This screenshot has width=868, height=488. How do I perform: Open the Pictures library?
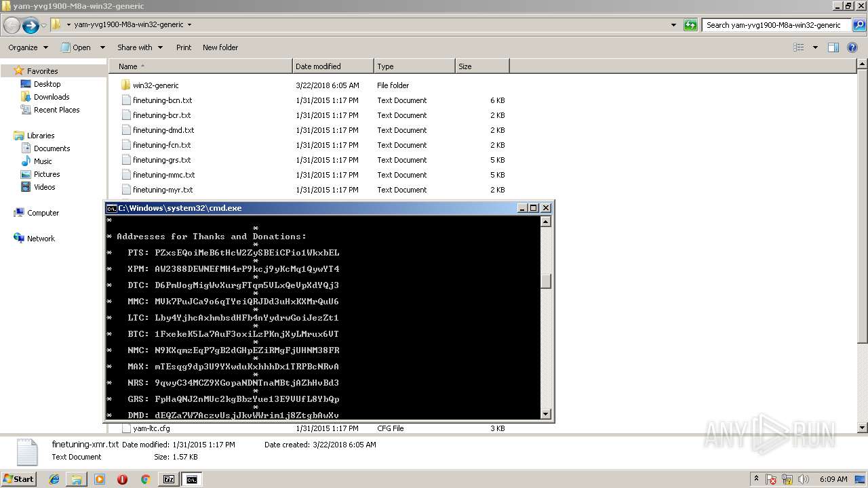[x=47, y=174]
